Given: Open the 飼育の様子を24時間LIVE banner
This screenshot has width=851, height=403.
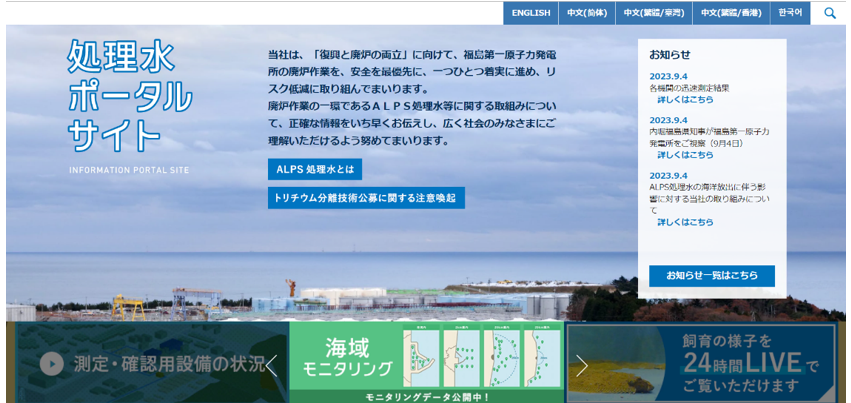Looking at the screenshot, I should (x=701, y=362).
